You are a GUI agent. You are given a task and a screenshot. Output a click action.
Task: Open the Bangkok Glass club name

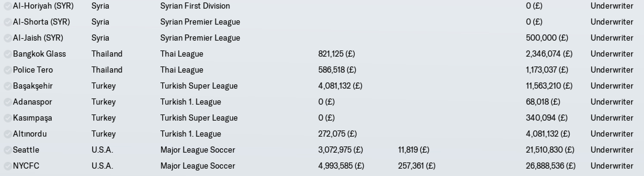pos(39,54)
